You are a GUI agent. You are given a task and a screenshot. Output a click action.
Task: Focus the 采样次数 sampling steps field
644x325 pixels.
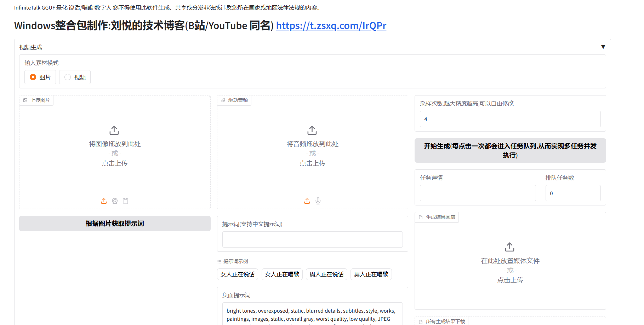click(510, 119)
